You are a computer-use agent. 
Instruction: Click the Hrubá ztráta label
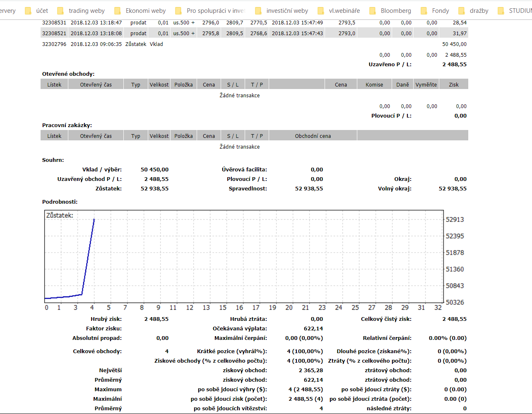248,319
